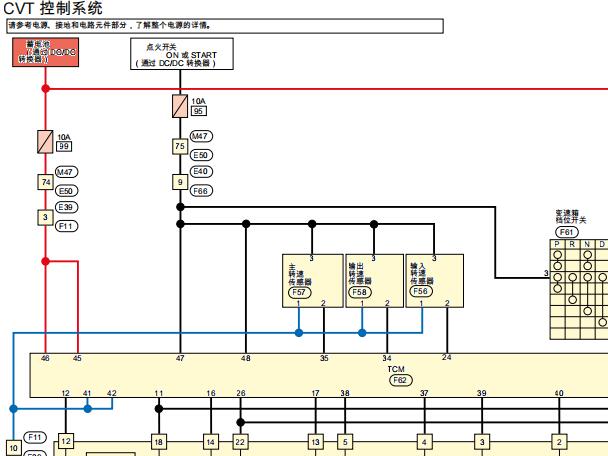608x456 pixels.
Task: Click TCM pin number "48"
Action: [x=246, y=358]
